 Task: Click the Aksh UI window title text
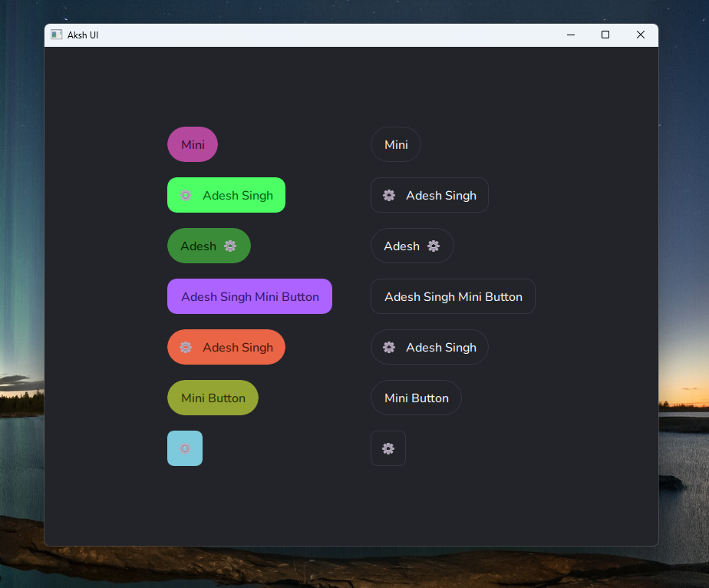coord(83,35)
